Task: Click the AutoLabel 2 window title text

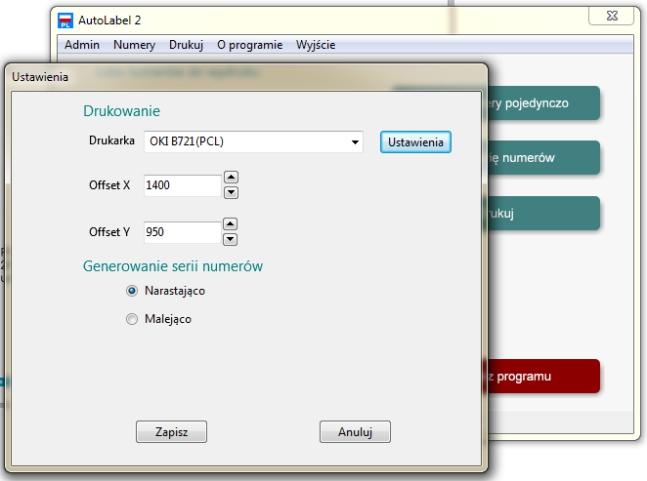Action: [109, 20]
